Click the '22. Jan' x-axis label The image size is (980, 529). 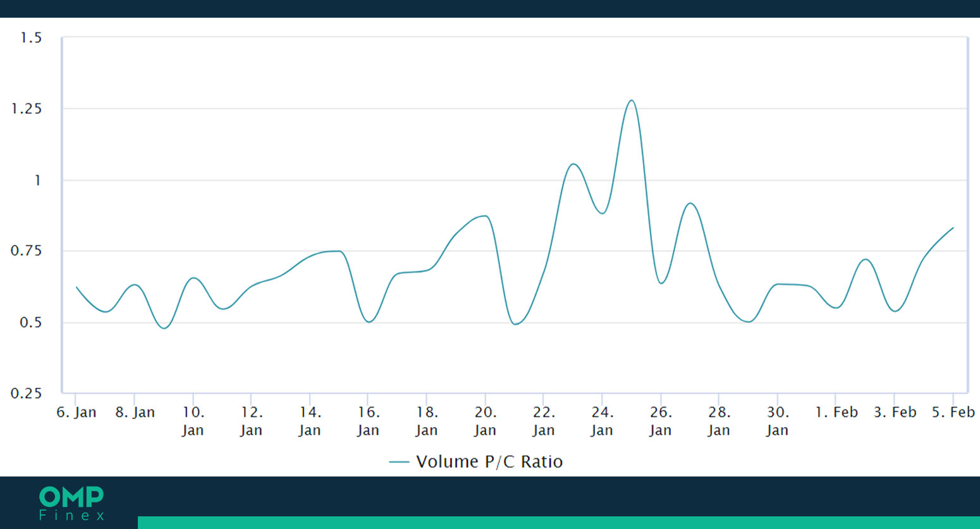[x=544, y=421]
